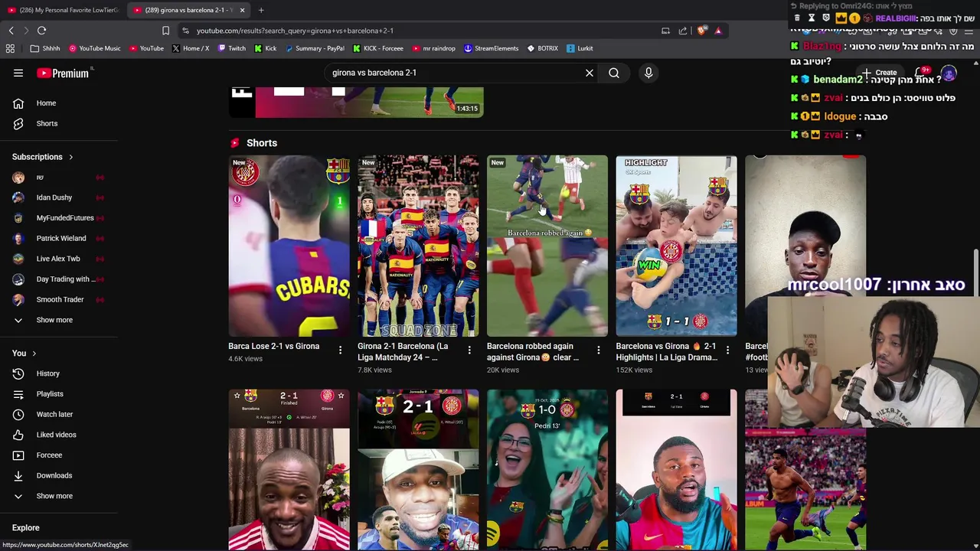
Task: Open the YouTube hamburger guide menu
Action: coord(18,73)
